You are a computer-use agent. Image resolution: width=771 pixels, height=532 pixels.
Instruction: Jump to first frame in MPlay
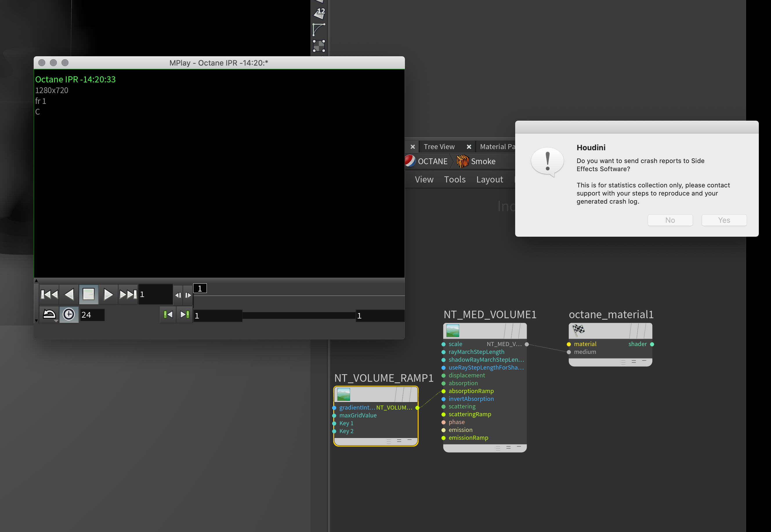click(49, 294)
